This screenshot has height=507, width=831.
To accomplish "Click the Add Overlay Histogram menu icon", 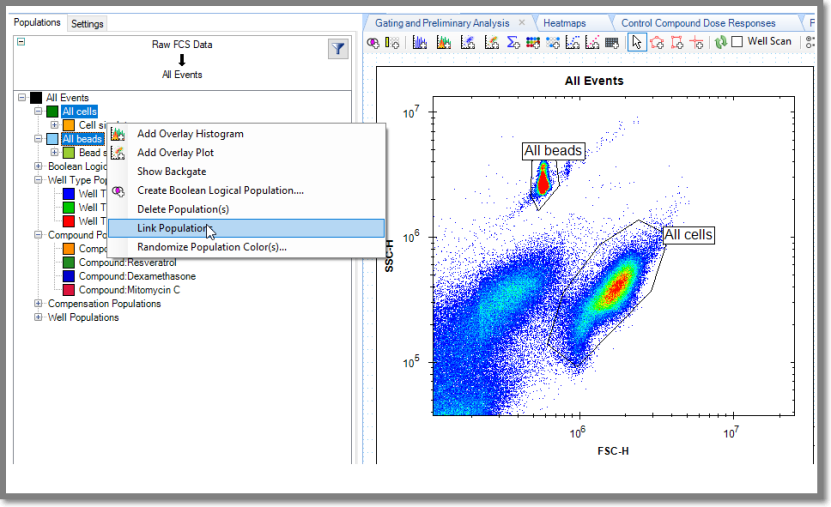I will (118, 134).
